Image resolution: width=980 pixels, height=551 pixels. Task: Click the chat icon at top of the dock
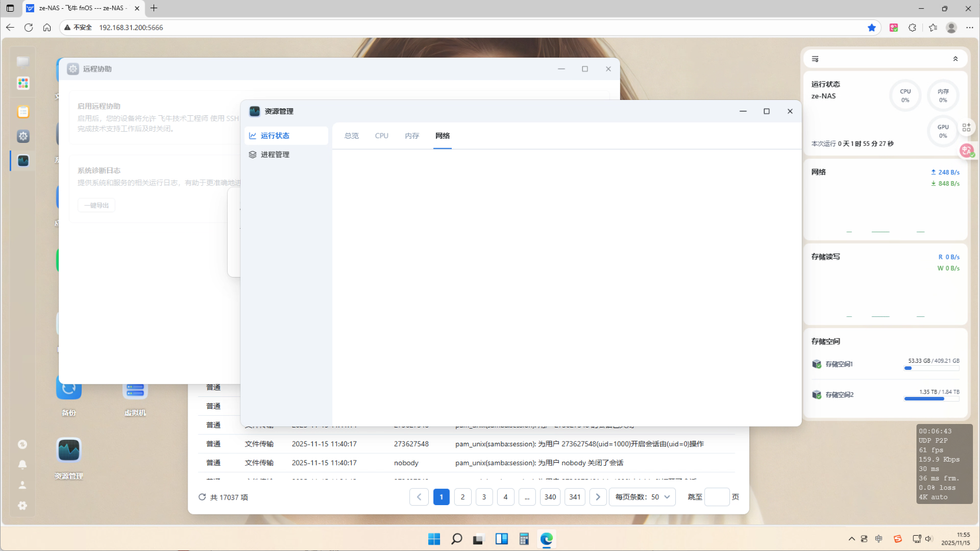point(22,61)
